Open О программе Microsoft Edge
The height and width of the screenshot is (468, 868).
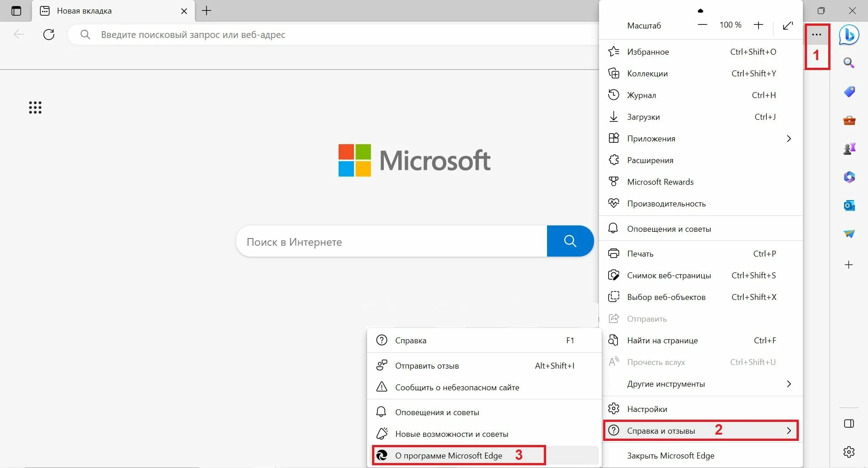[484, 455]
